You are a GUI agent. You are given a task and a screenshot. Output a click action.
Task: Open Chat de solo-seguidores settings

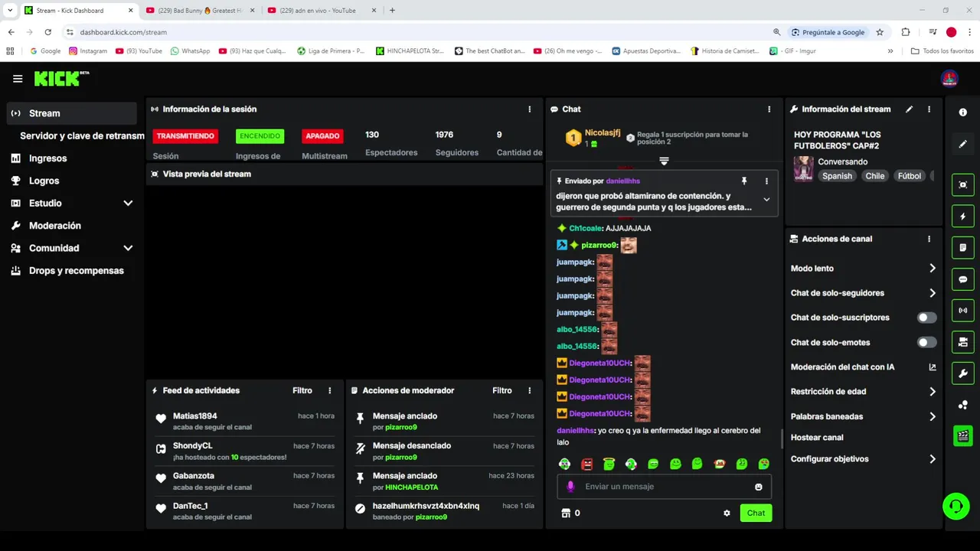[x=864, y=293]
